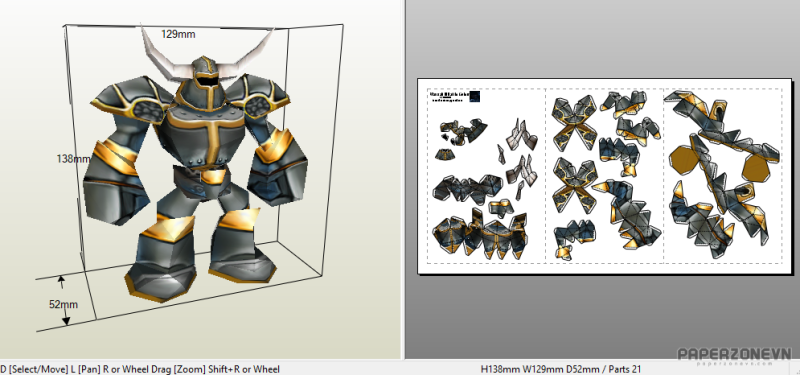Select the model's right boot

(240, 247)
